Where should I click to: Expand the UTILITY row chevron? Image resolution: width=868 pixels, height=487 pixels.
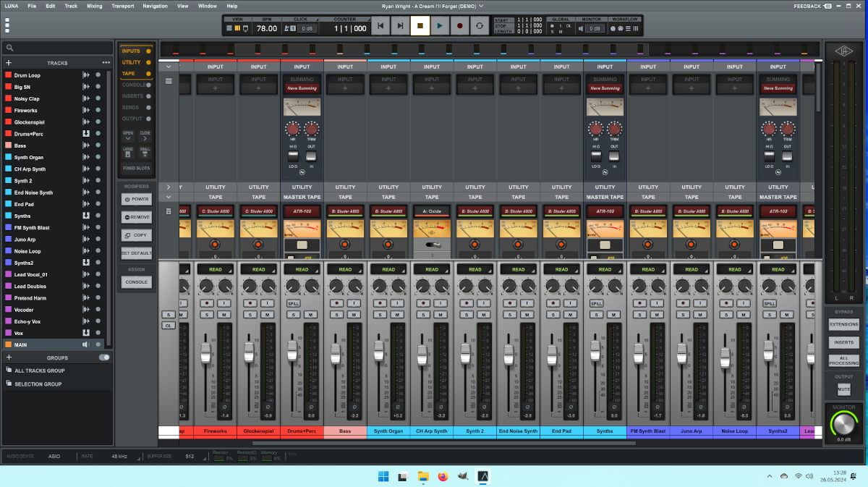(169, 187)
